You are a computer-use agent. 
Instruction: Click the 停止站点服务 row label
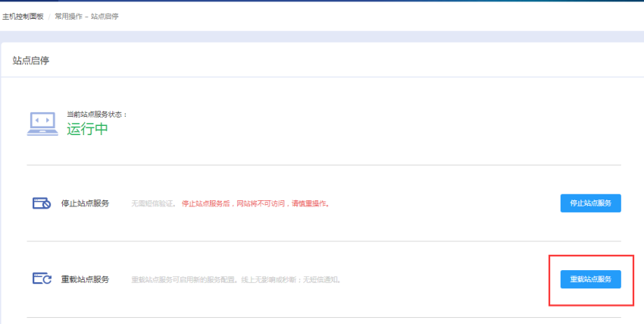point(85,203)
